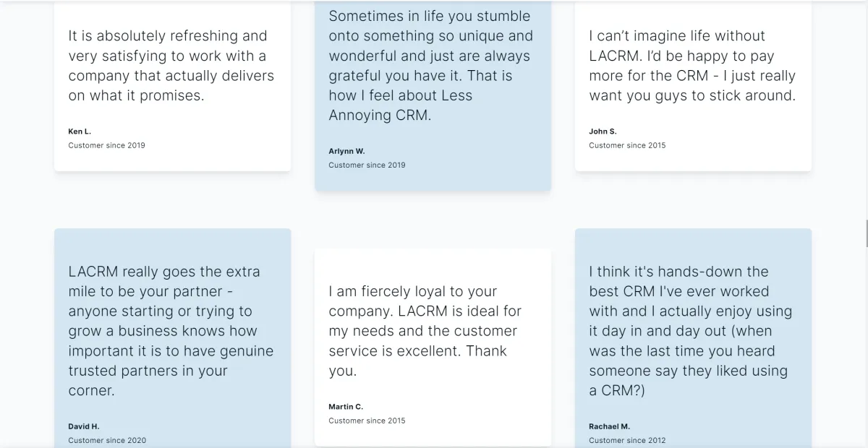The image size is (868, 448).
Task: Click the name John S.
Action: pyautogui.click(x=603, y=132)
